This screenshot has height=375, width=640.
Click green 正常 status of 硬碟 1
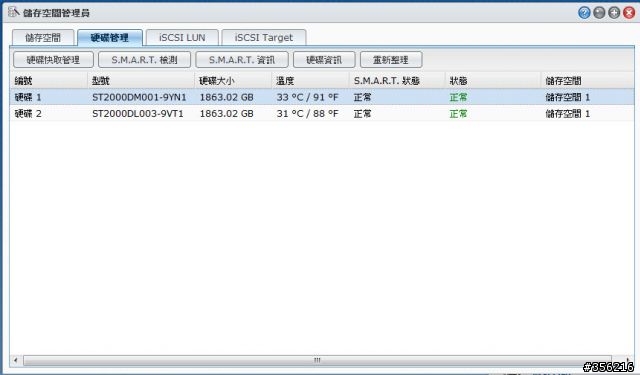click(458, 97)
